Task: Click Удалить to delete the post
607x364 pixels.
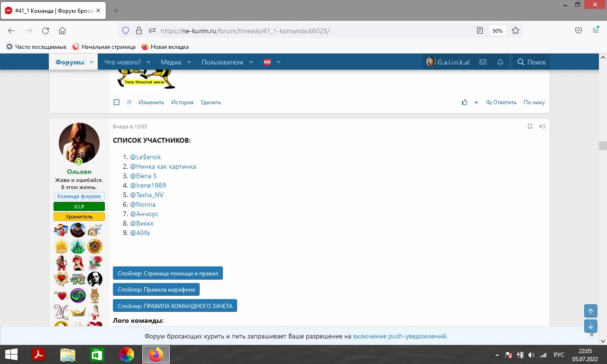Action: tap(211, 102)
